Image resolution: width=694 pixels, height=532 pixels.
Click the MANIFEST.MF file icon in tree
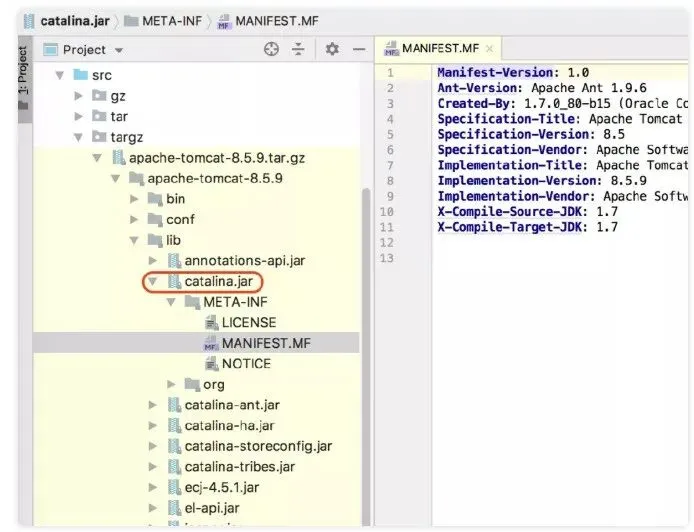(211, 343)
